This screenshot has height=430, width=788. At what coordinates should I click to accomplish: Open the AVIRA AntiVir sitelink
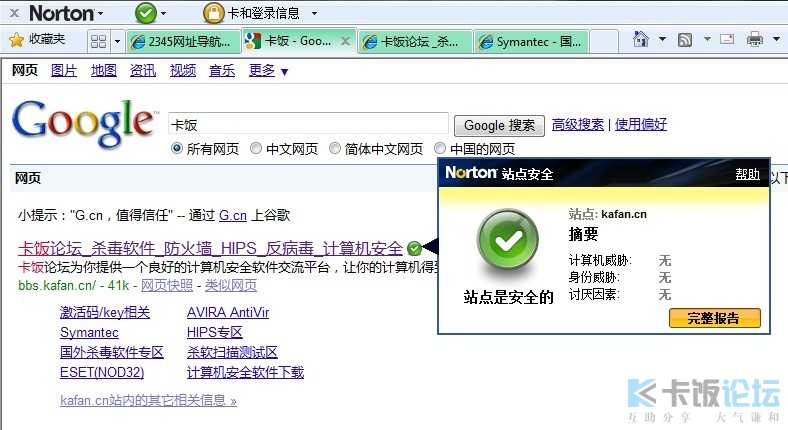(228, 312)
